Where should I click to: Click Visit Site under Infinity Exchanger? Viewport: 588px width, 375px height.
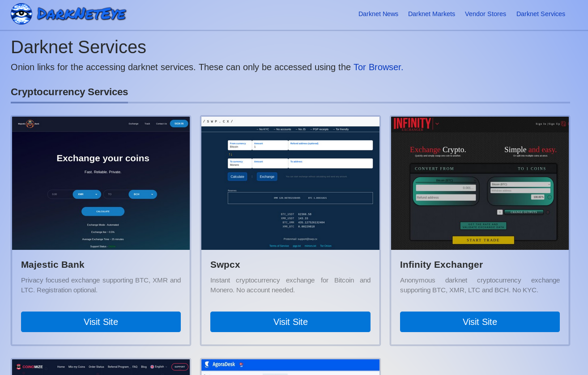pos(480,322)
